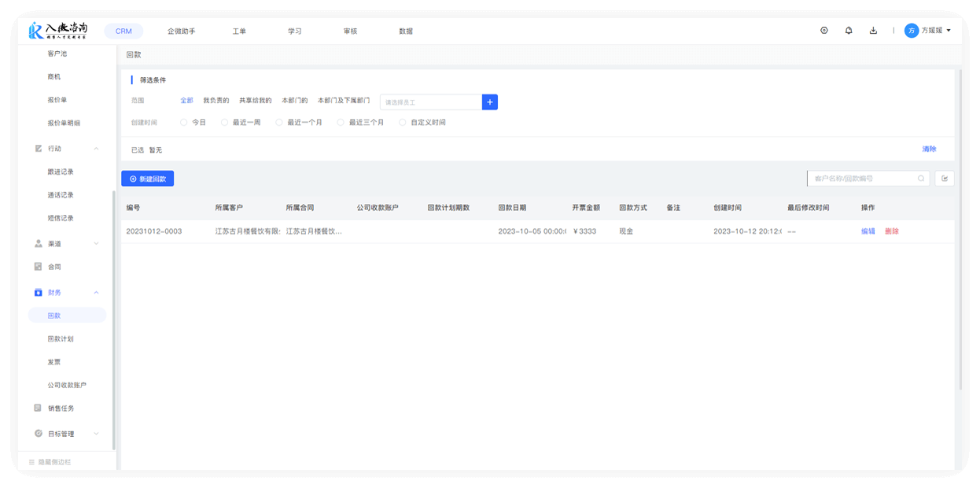Click the magnifier icon in the search box
This screenshot has width=980, height=488.
pos(921,179)
